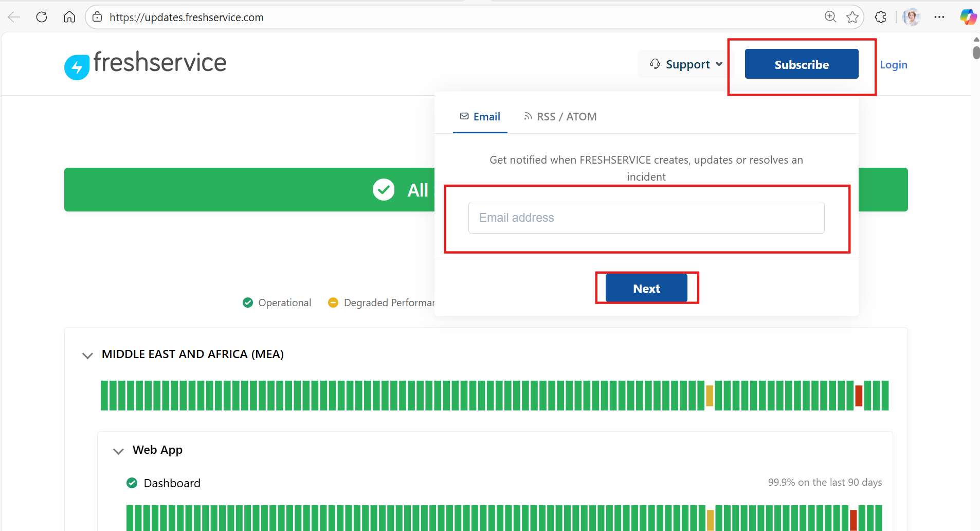Click the browser back arrow
Screen dimensions: 980x531
coord(14,17)
